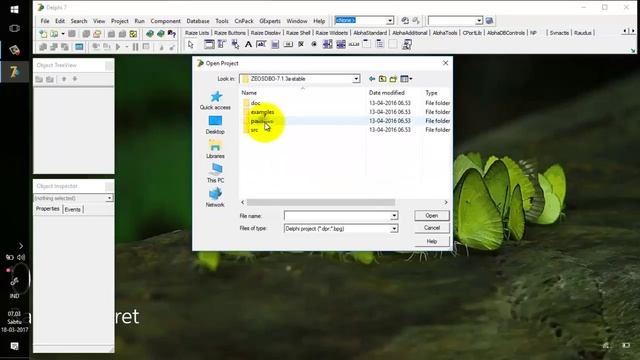The height and width of the screenshot is (360, 640).
Task: Select the arrow pointer palette tool
Action: coord(191,44)
